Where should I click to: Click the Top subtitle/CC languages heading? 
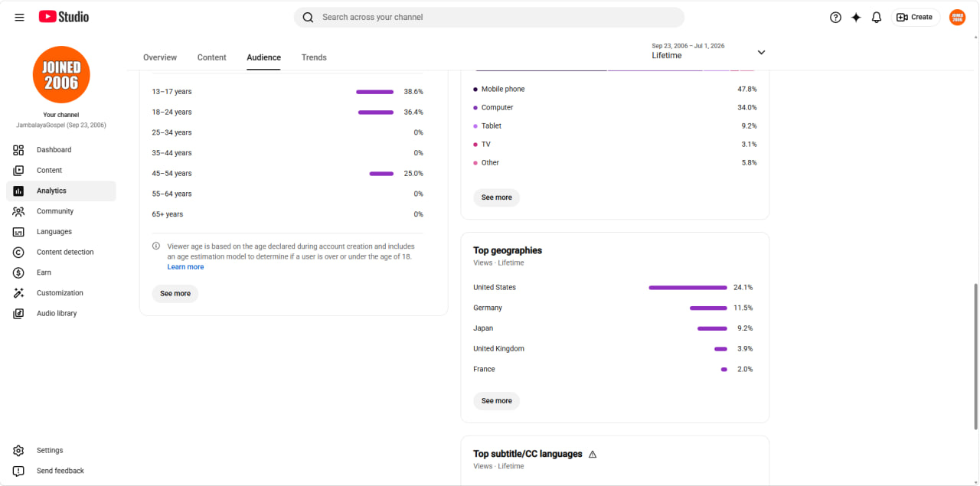pos(528,454)
